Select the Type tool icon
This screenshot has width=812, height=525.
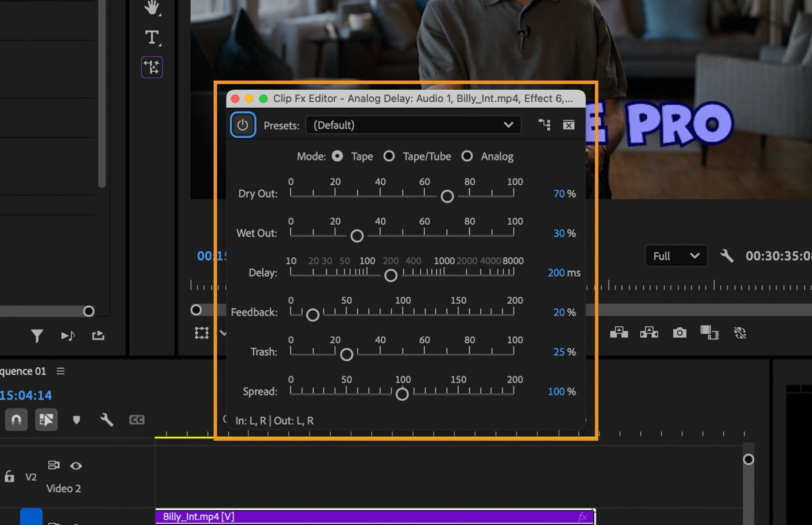click(152, 37)
